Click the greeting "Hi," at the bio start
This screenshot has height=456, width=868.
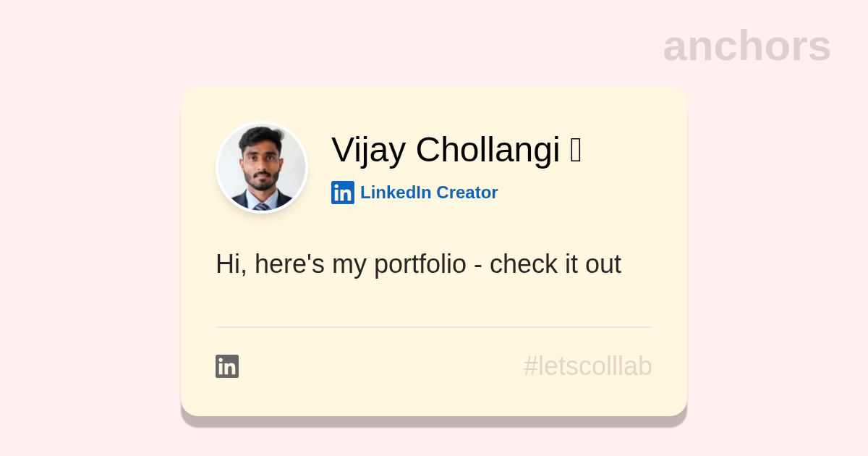(231, 264)
